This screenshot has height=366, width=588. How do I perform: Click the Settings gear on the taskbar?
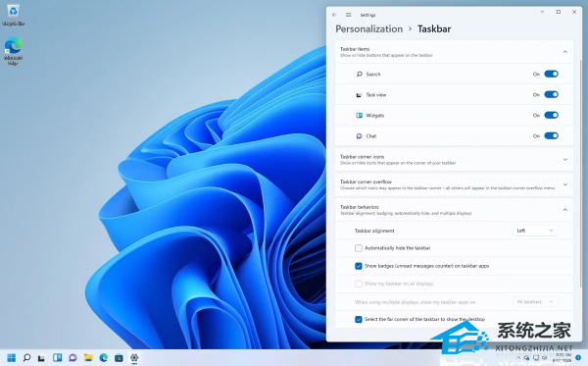point(134,358)
